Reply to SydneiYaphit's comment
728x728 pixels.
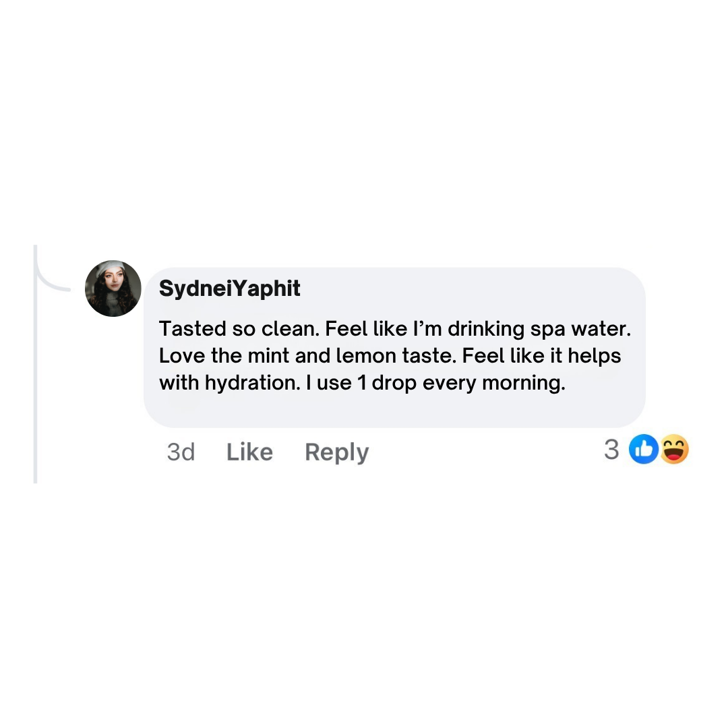(x=336, y=452)
